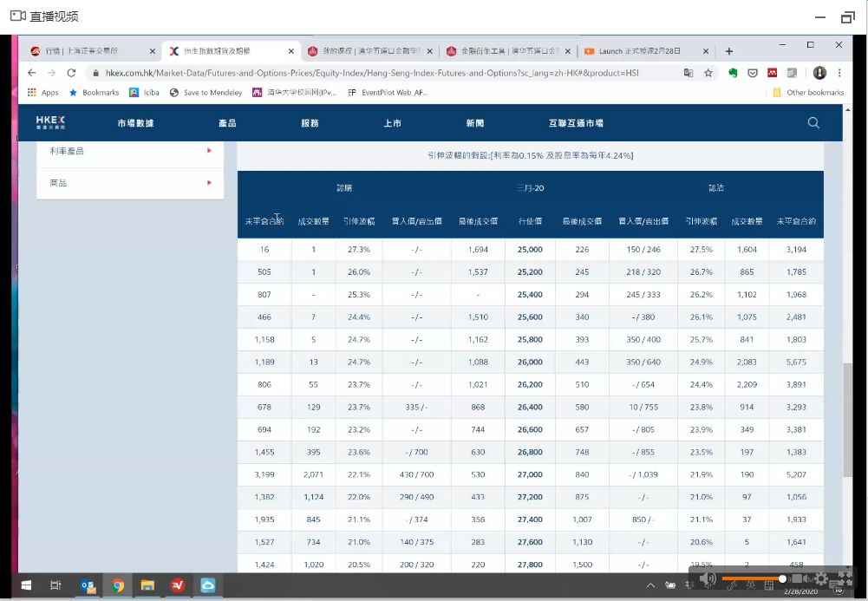Reload the page with the refresh icon
The image size is (868, 601).
pos(72,73)
